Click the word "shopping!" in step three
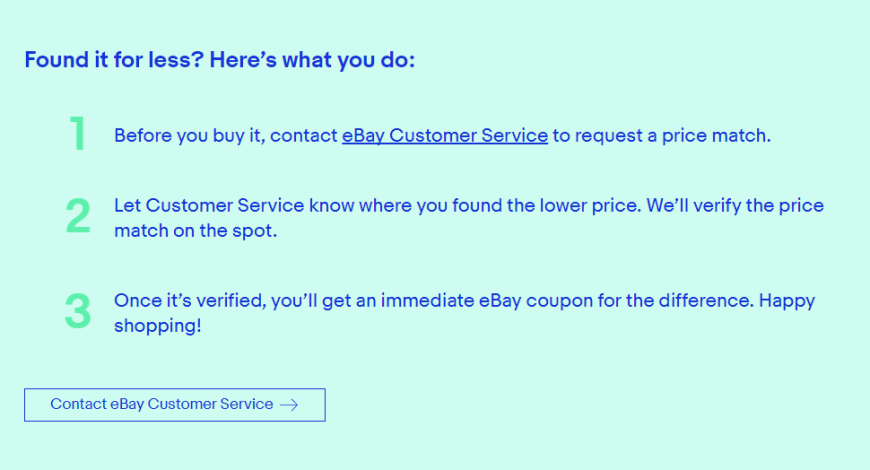The image size is (870, 470). point(158,326)
